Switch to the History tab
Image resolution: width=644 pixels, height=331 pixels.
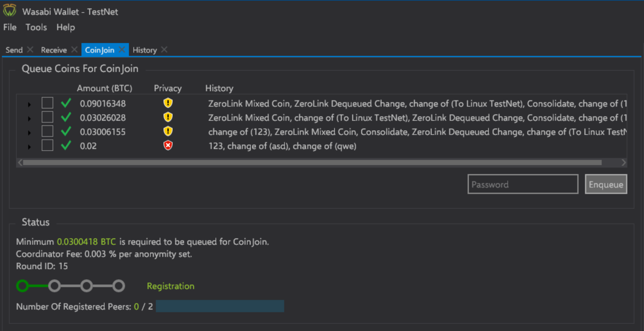(145, 50)
